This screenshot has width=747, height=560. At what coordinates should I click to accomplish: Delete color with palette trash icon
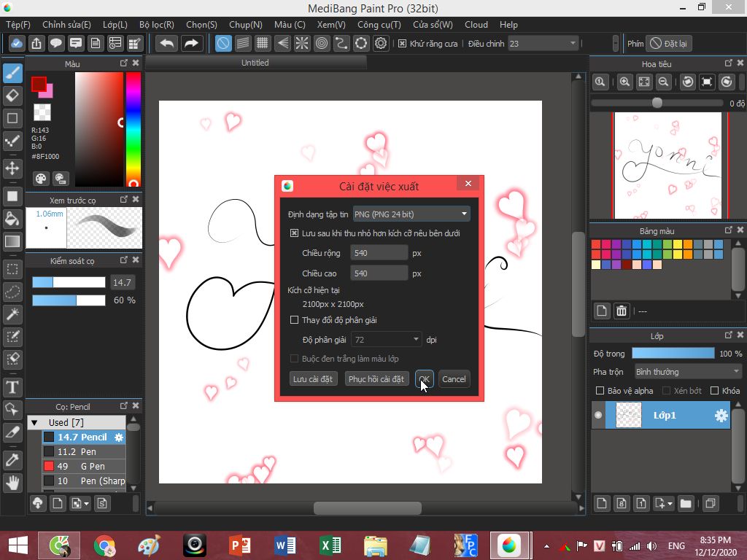pos(622,311)
